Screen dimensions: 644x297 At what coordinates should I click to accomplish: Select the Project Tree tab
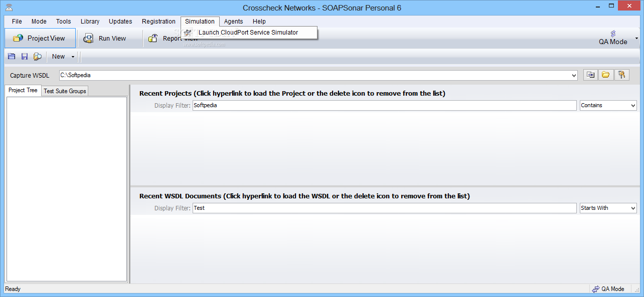pos(23,90)
